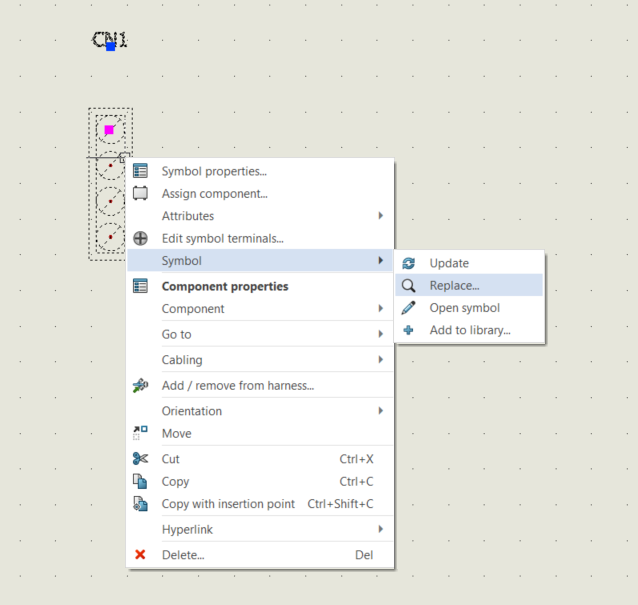The height and width of the screenshot is (605, 638).
Task: Click the Copy with insertion point icon
Action: (140, 504)
